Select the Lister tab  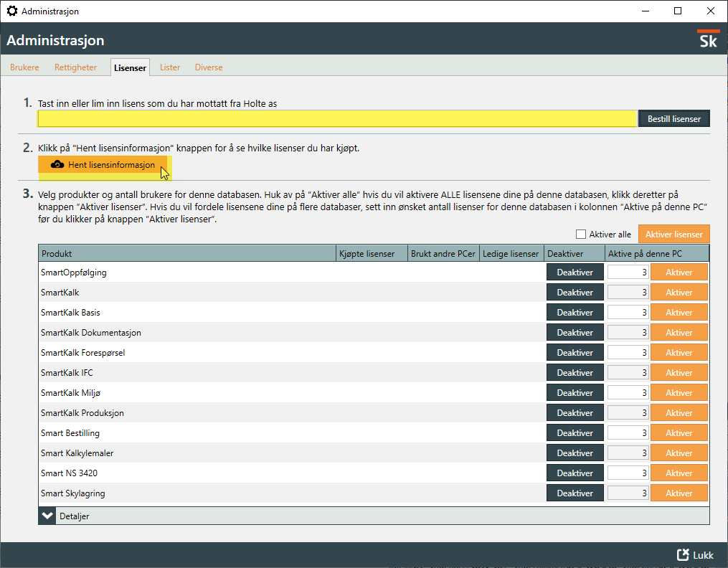pyautogui.click(x=170, y=67)
